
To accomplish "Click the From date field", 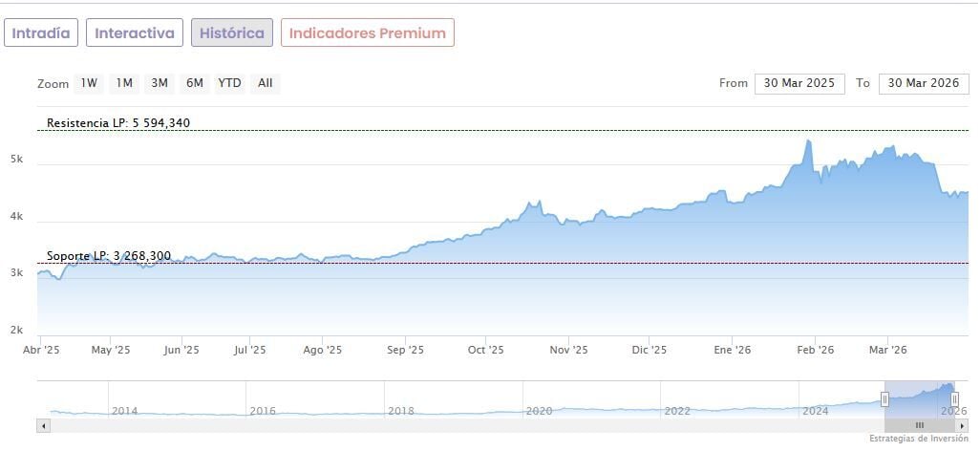I will click(799, 83).
